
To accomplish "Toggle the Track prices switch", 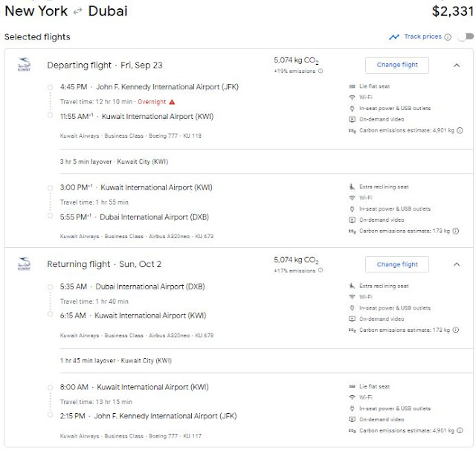I will [x=466, y=36].
